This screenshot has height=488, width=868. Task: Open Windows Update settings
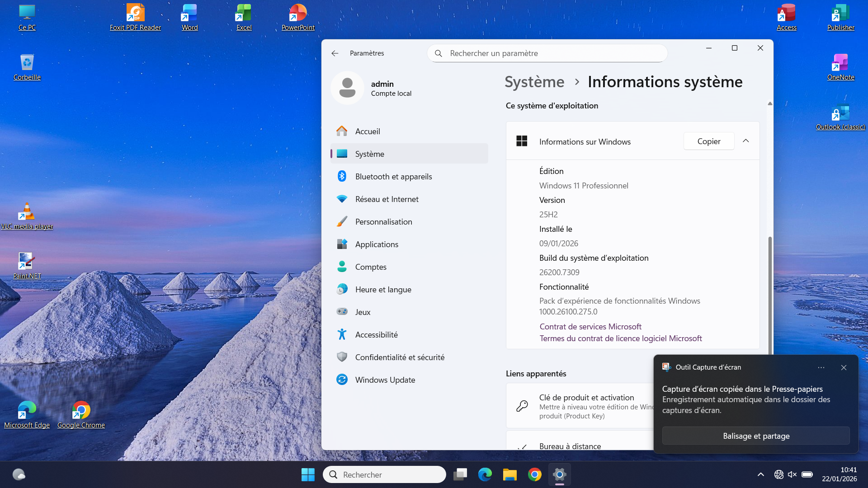coord(410,380)
